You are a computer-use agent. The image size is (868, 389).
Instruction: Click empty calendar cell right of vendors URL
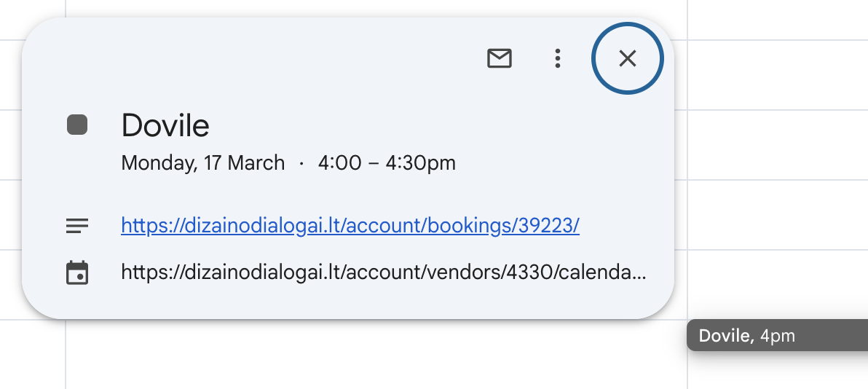click(777, 284)
